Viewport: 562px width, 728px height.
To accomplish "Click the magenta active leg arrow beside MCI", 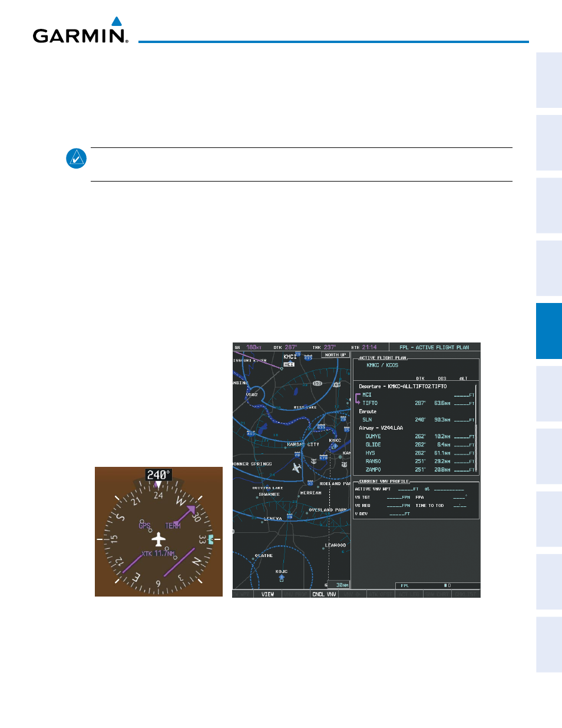I will pos(358,399).
